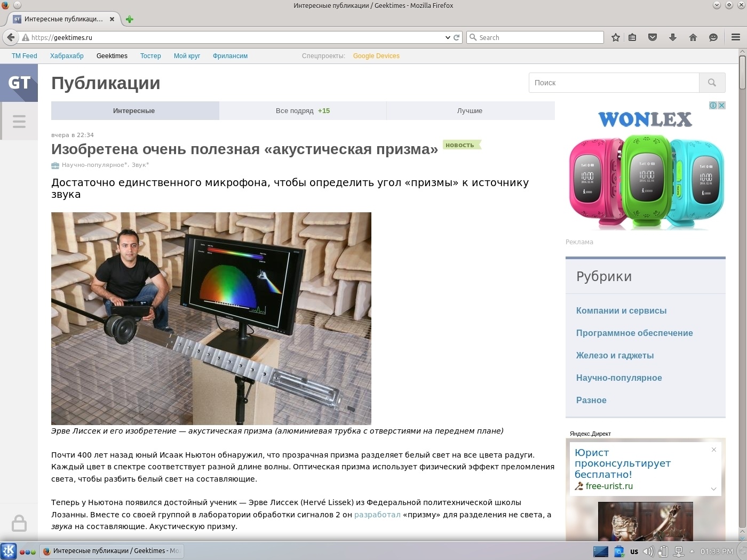Open the Geektimes sidebar hamburger menu

(19, 121)
